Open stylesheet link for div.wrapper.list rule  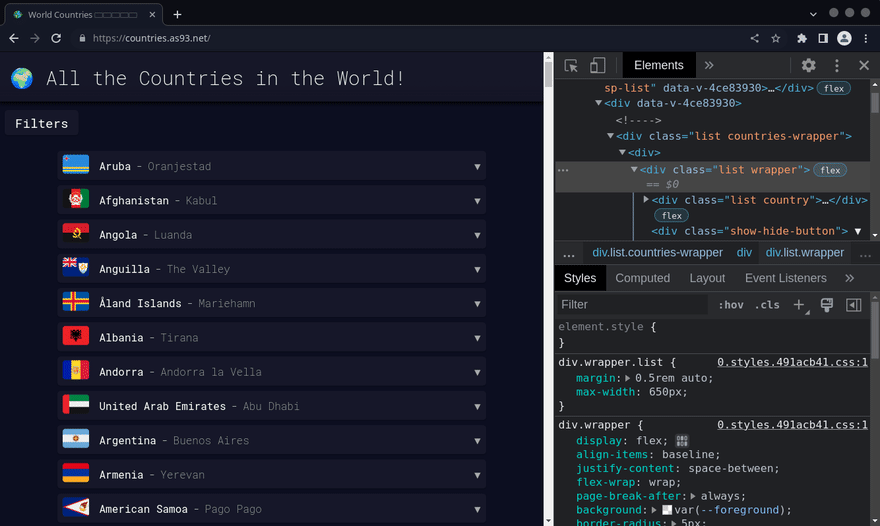(792, 362)
